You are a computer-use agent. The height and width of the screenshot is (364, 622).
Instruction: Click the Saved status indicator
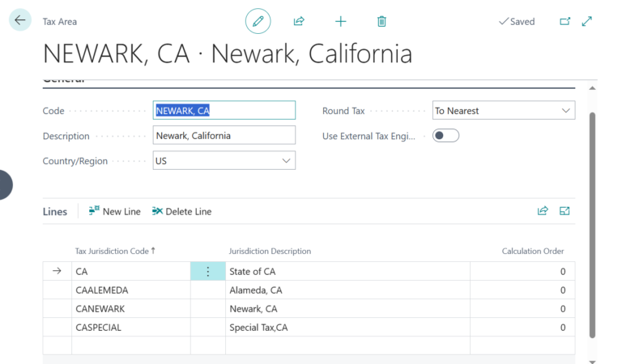[517, 21]
